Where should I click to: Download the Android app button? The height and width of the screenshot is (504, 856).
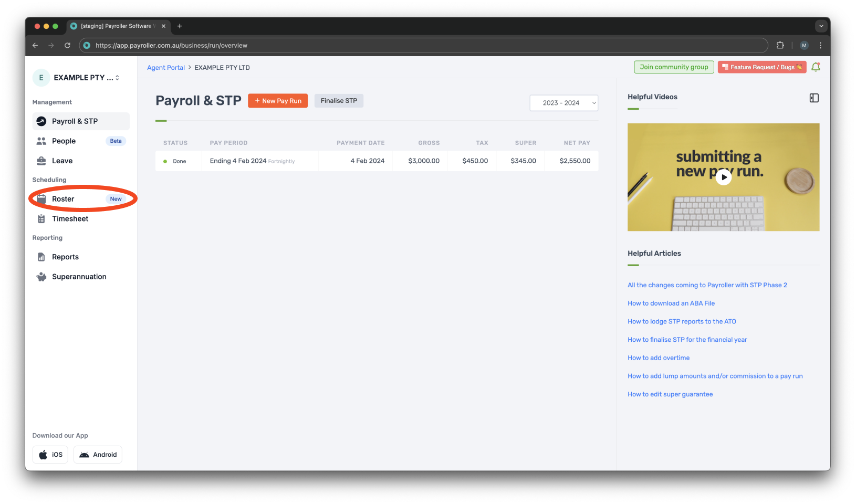pos(98,455)
